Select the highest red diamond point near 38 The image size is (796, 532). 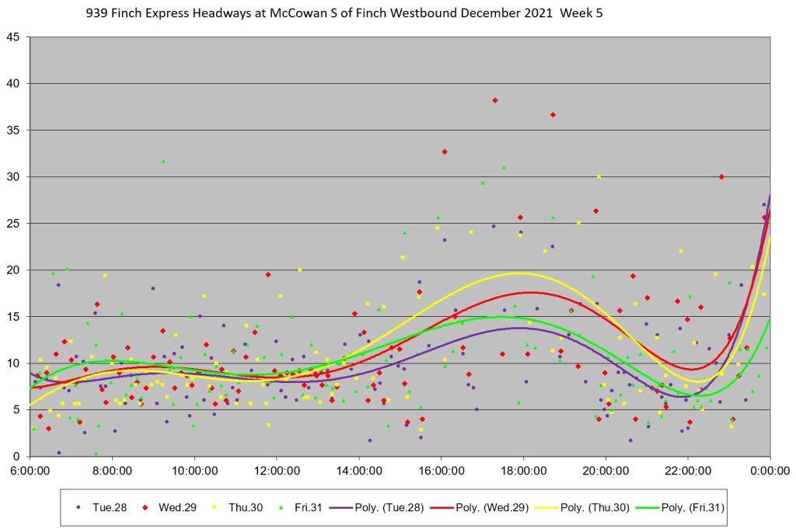495,100
